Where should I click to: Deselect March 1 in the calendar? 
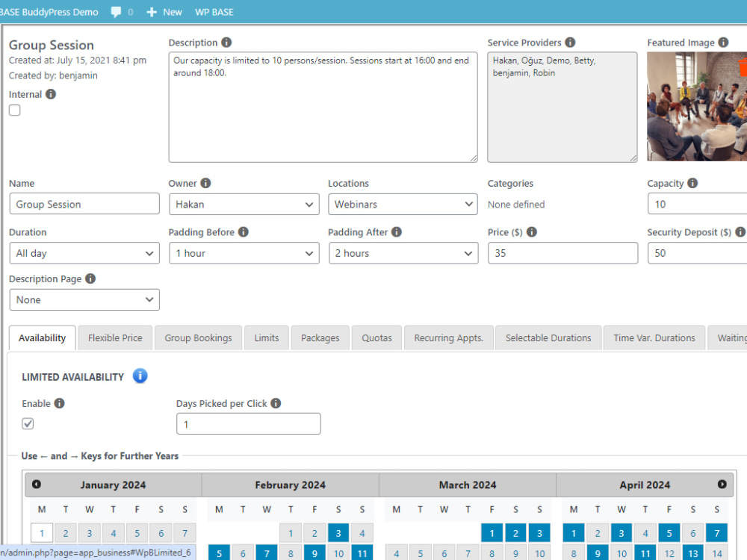tap(492, 533)
